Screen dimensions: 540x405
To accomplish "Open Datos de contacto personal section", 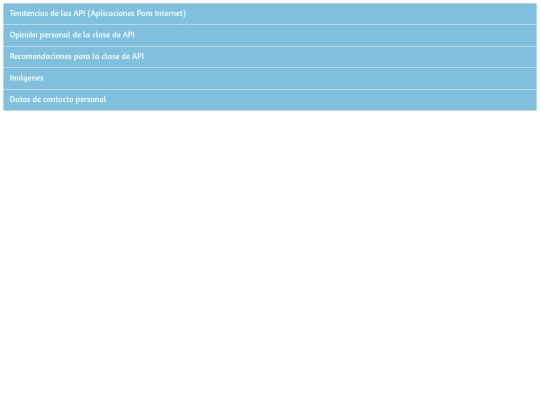I will (270, 100).
